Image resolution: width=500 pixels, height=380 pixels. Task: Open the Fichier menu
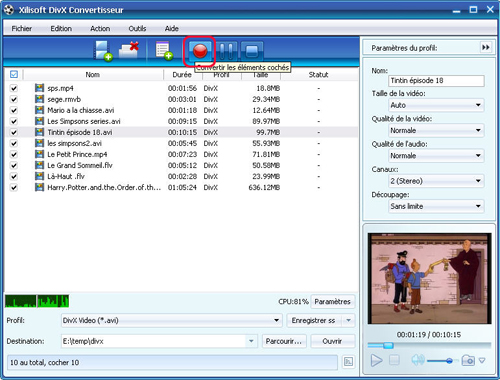pos(22,28)
